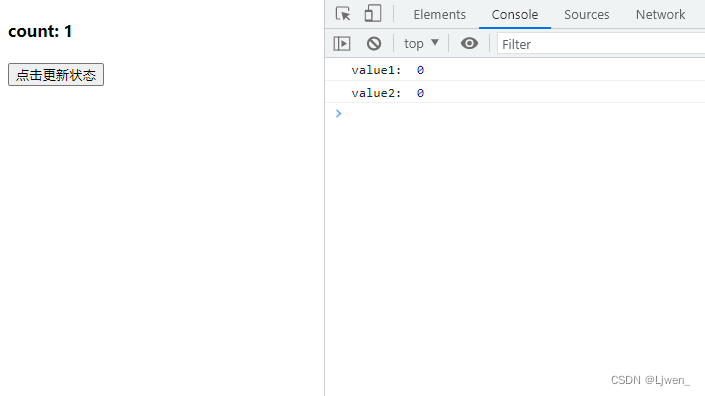705x396 pixels.
Task: Click the 点击更新状态 button
Action: (x=56, y=75)
